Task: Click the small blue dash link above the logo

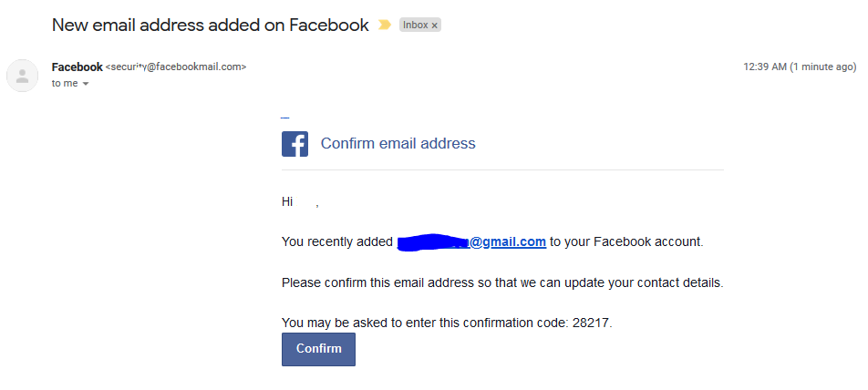Action: click(x=285, y=118)
